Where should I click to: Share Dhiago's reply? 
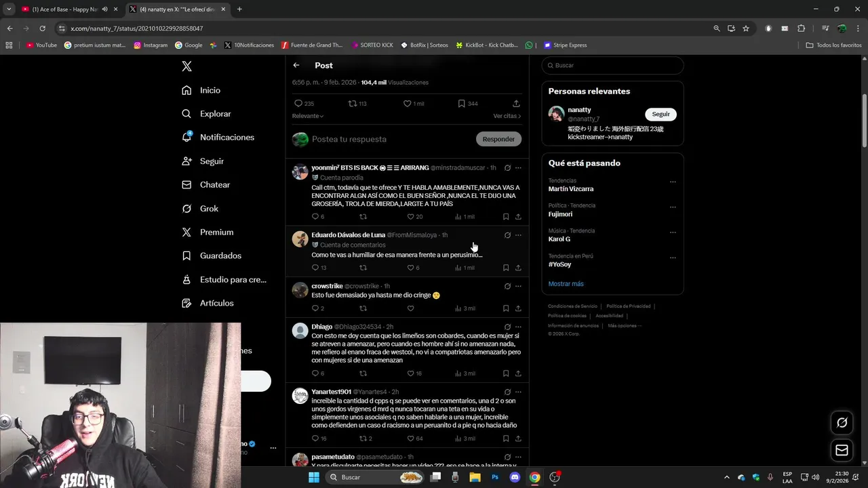tap(518, 373)
